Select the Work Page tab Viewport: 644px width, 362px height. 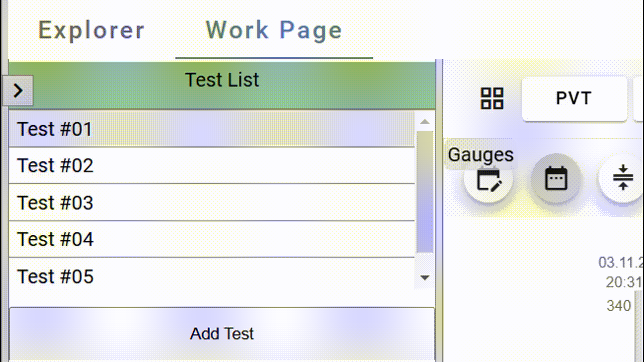(x=274, y=30)
